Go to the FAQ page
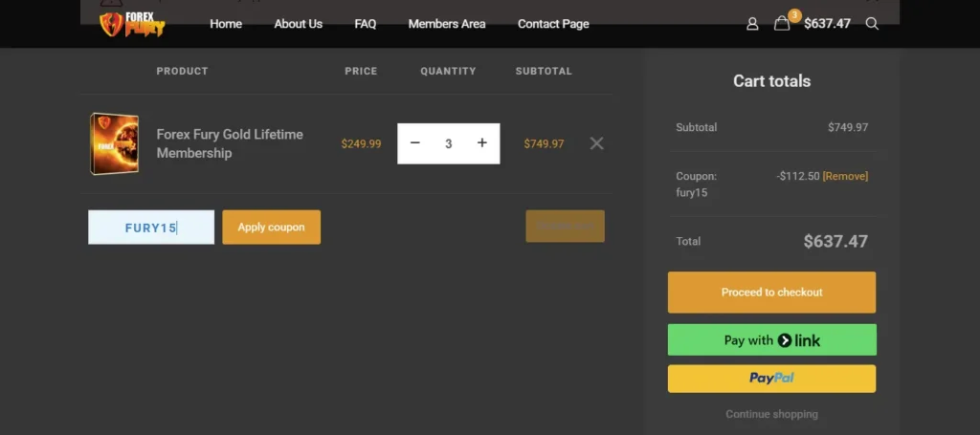 (365, 24)
